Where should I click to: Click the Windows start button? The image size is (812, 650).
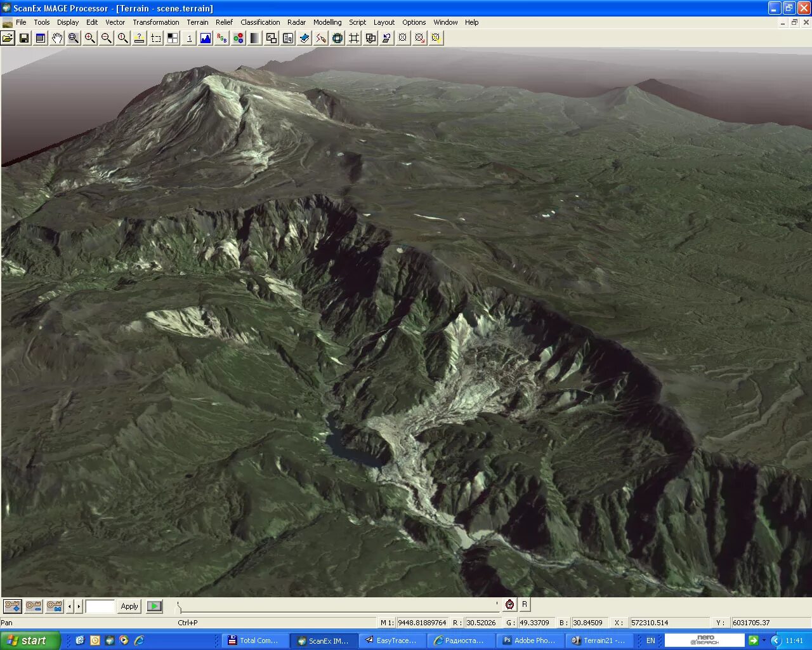[30, 640]
